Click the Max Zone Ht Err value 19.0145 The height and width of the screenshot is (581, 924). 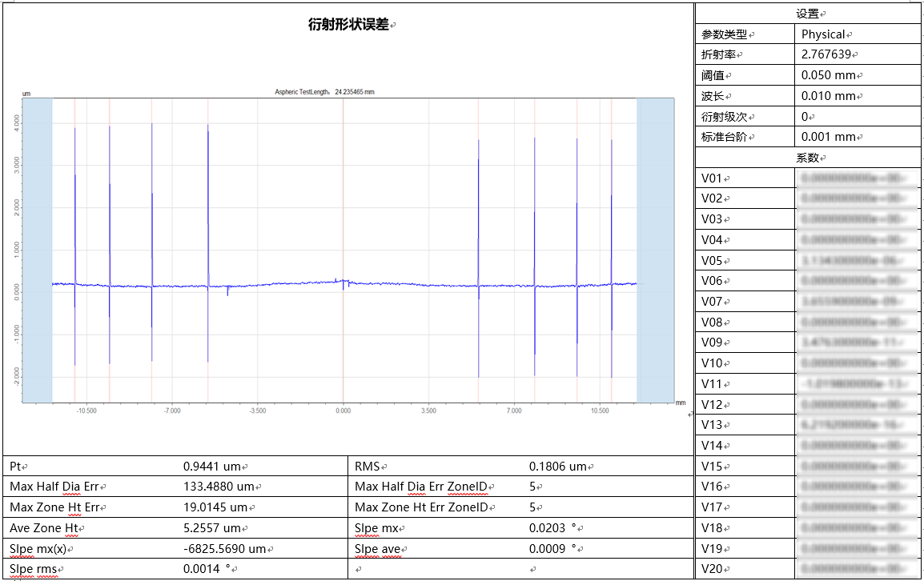215,507
